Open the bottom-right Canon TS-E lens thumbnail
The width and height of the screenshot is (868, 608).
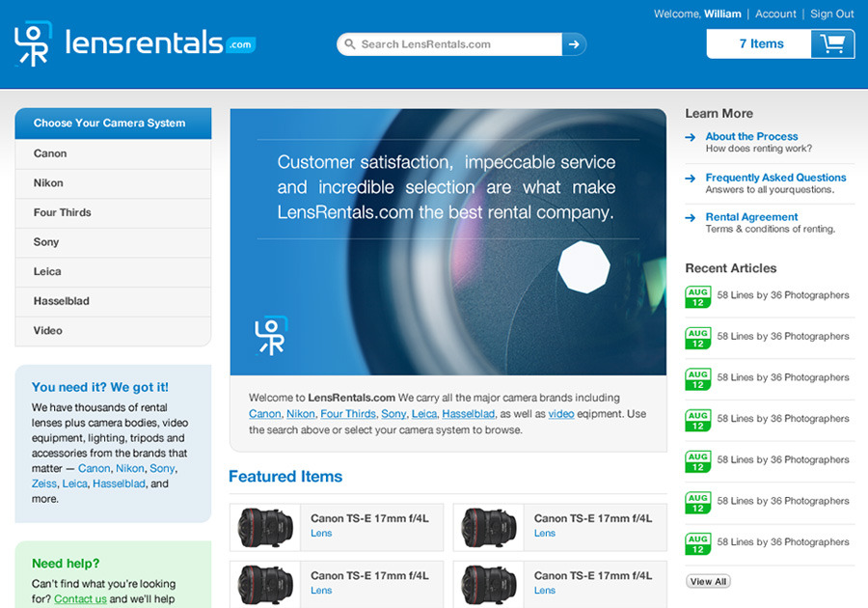[x=489, y=585]
